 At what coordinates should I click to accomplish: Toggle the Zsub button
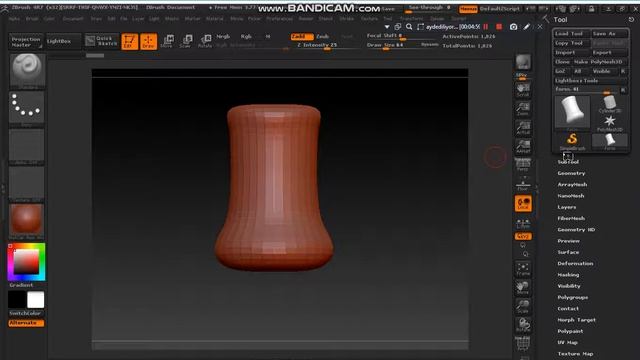coord(322,36)
